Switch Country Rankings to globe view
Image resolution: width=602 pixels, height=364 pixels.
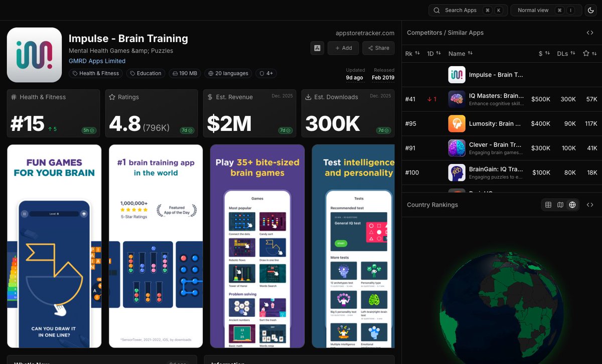572,205
